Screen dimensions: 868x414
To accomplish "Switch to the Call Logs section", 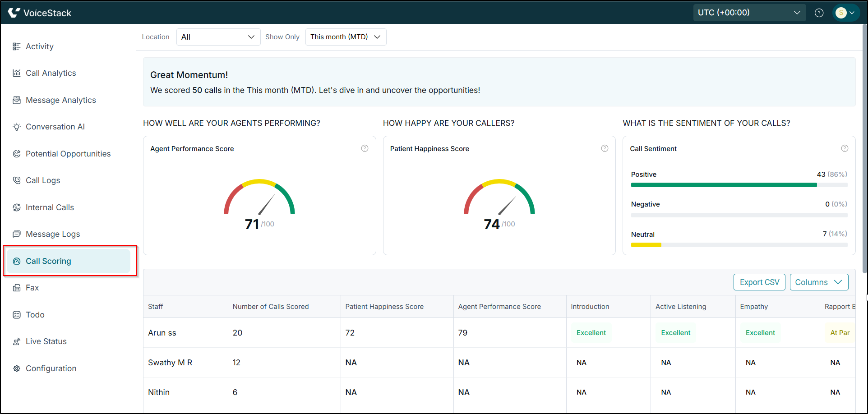I will (x=43, y=180).
